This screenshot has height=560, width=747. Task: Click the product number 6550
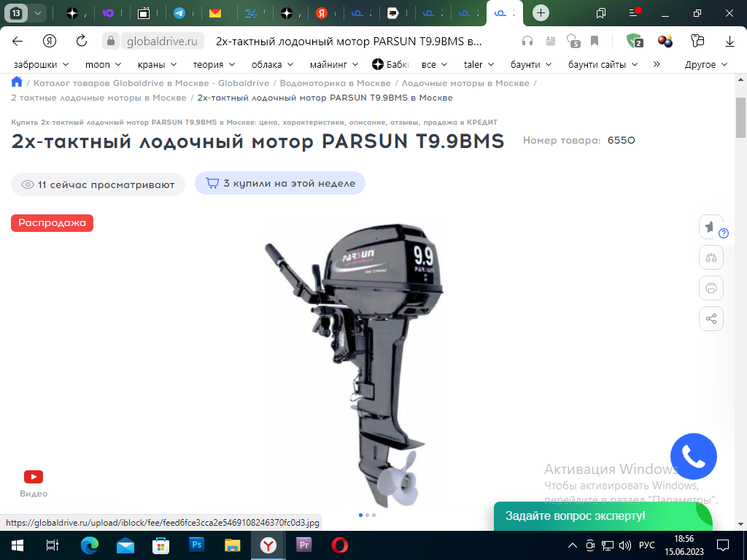click(622, 140)
